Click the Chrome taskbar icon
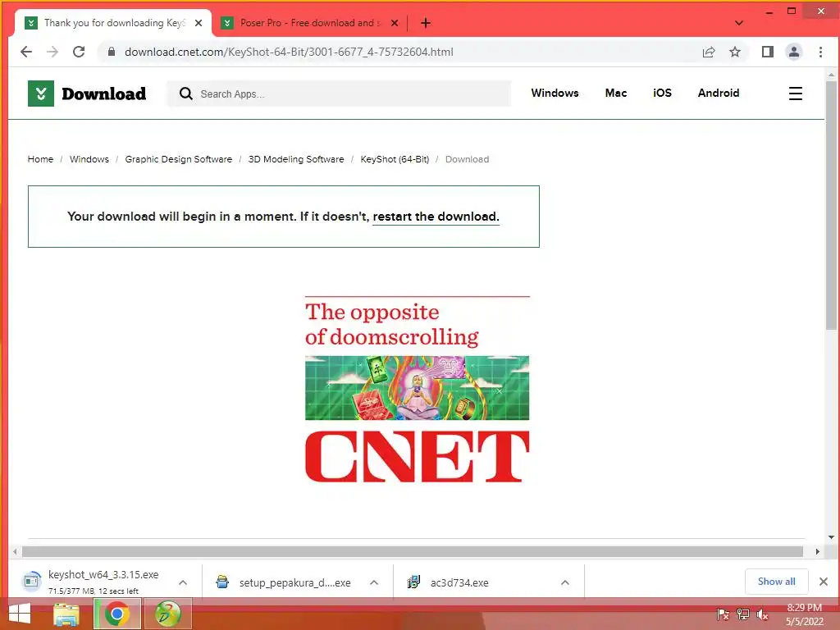840x630 pixels. point(117,614)
